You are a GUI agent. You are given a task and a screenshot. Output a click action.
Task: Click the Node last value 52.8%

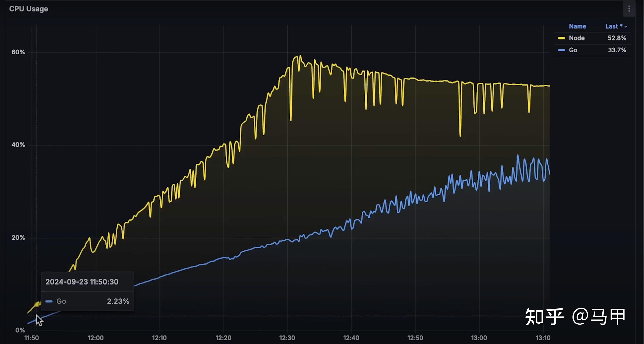point(617,38)
